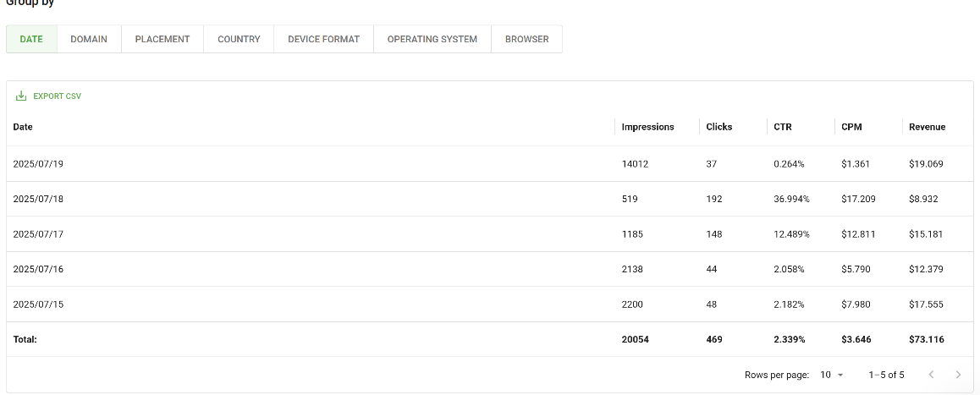Viewport: 980px width, 395px height.
Task: Click the Export CSV download icon
Action: click(21, 96)
